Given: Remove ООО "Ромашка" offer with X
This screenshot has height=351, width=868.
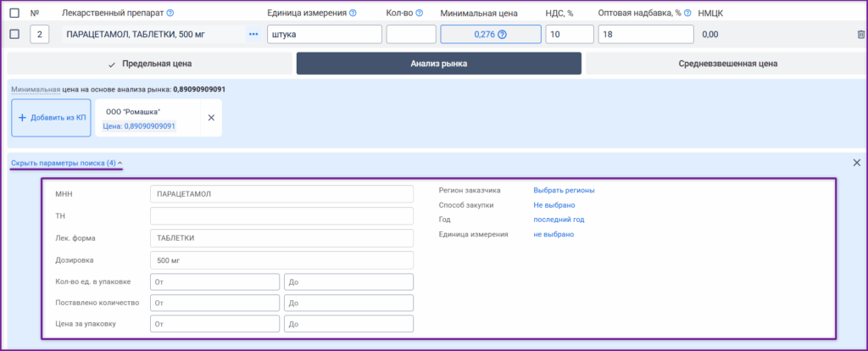Looking at the screenshot, I should click(211, 118).
